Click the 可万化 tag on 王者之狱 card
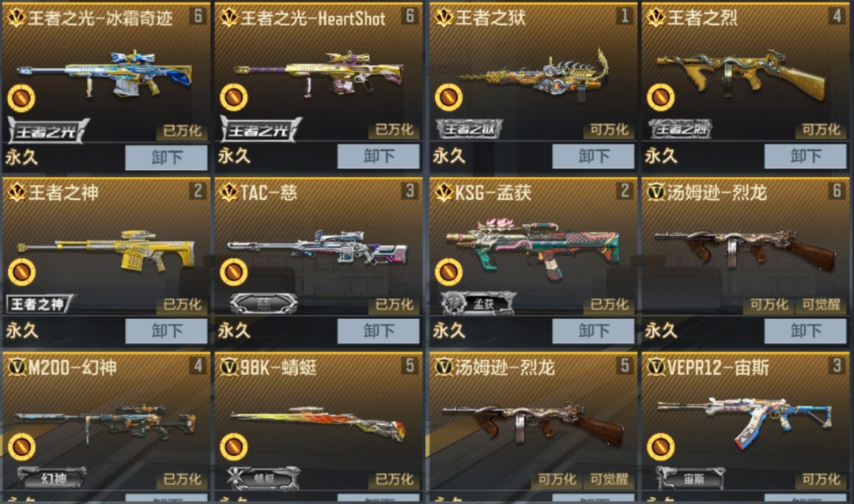The height and width of the screenshot is (504, 854). 610,130
